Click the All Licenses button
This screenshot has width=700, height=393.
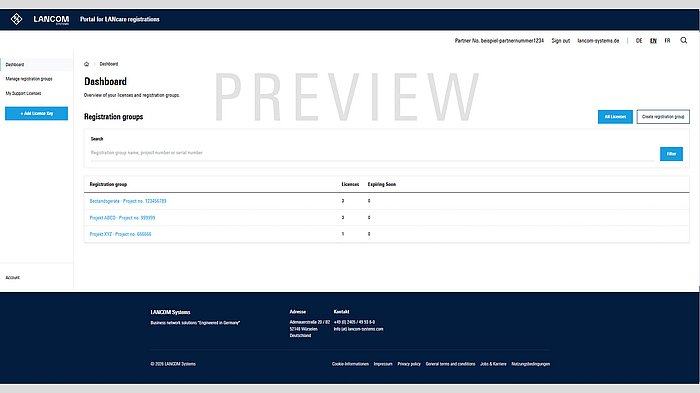coord(615,117)
